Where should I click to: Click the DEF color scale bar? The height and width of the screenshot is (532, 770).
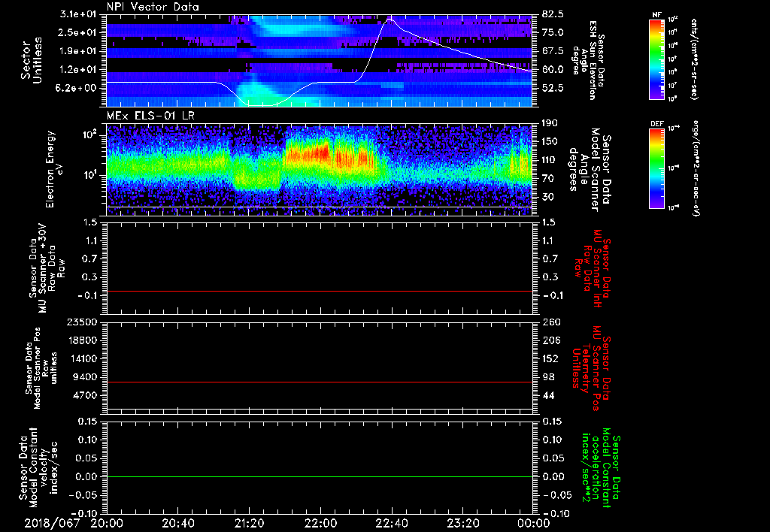656,167
